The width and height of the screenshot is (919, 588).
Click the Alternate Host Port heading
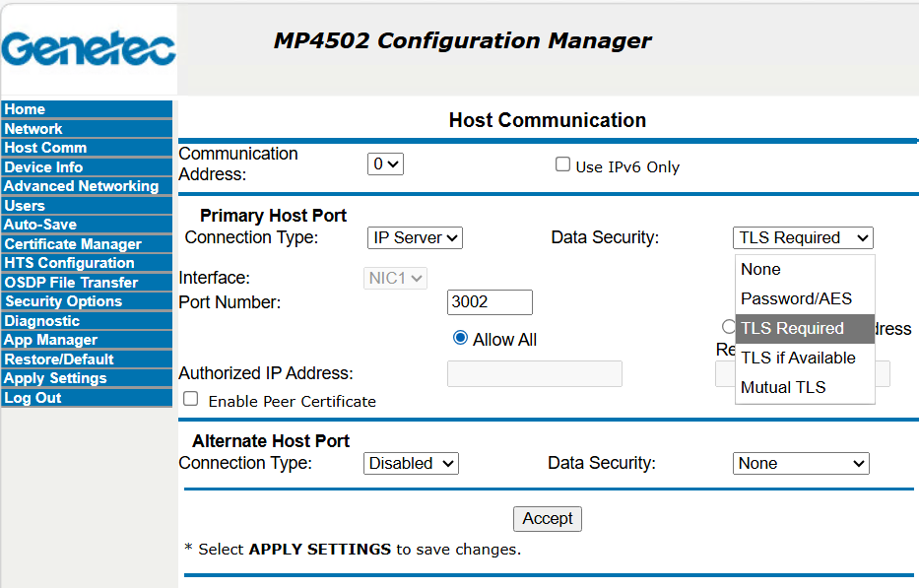click(x=271, y=441)
